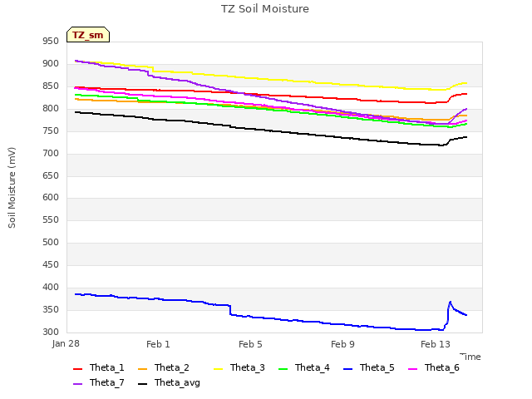Click the Jan 28 x-axis tick label
Viewport: 532px width, 399px height.
pyautogui.click(x=66, y=343)
